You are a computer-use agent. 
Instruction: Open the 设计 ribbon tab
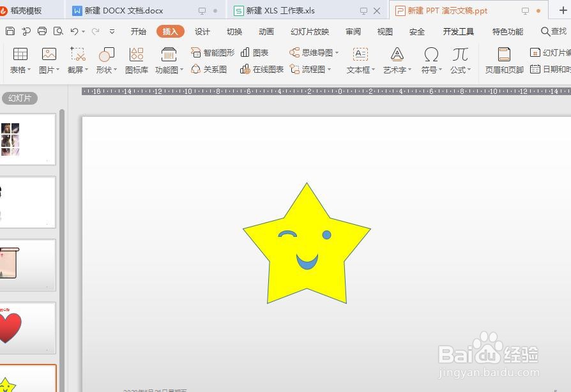click(x=202, y=32)
